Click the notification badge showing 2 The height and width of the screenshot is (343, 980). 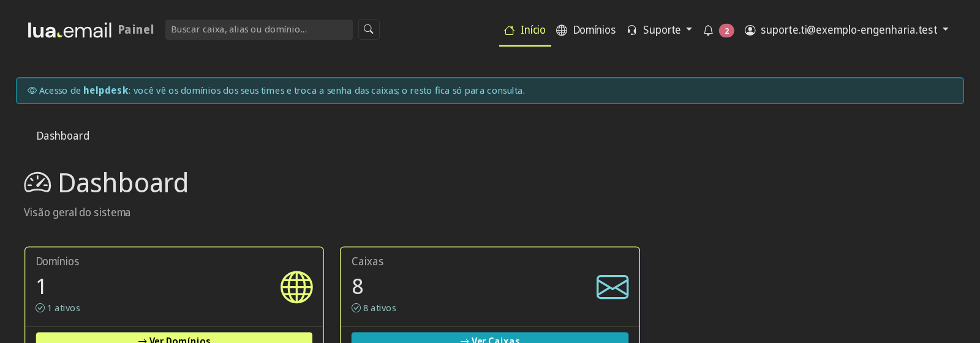coord(726,31)
